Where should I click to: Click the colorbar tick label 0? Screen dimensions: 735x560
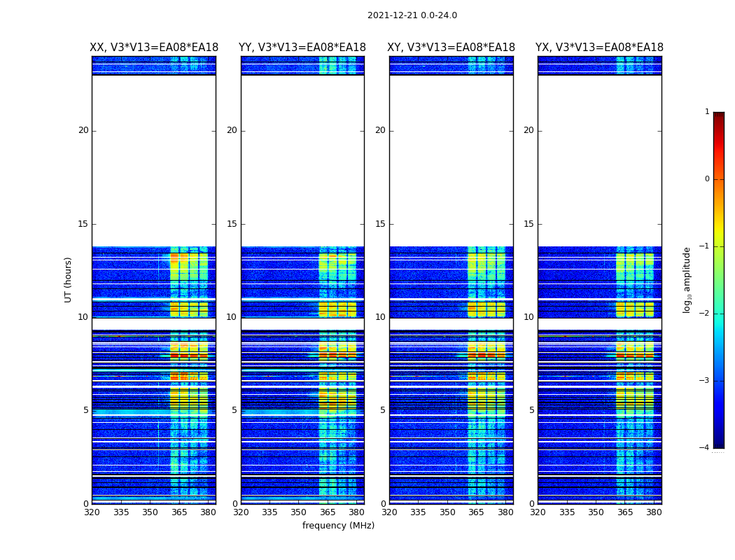[707, 179]
